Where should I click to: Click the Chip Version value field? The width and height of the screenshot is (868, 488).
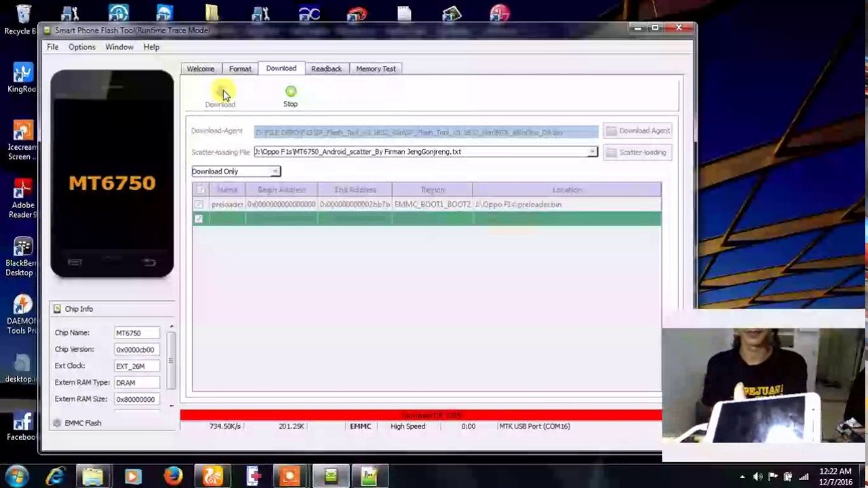tap(137, 350)
